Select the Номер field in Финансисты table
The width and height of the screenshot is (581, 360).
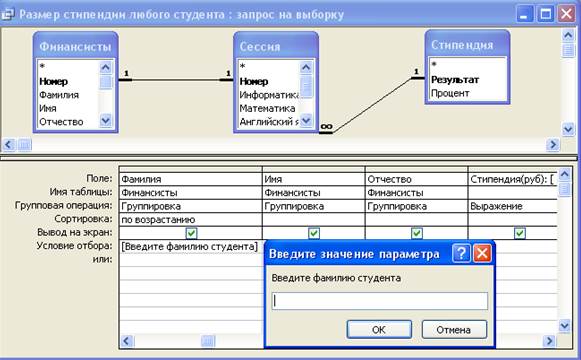click(53, 81)
